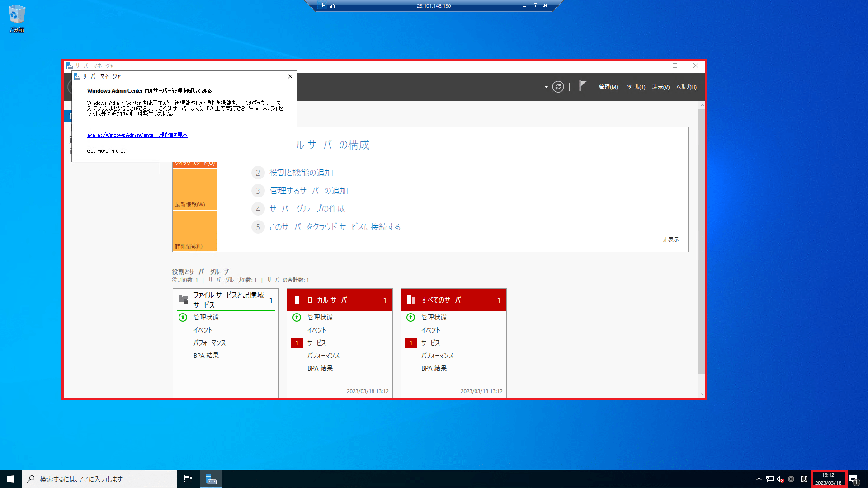Click the red service alert badge in すべてのサーバー
This screenshot has height=488, width=868.
[x=411, y=343]
